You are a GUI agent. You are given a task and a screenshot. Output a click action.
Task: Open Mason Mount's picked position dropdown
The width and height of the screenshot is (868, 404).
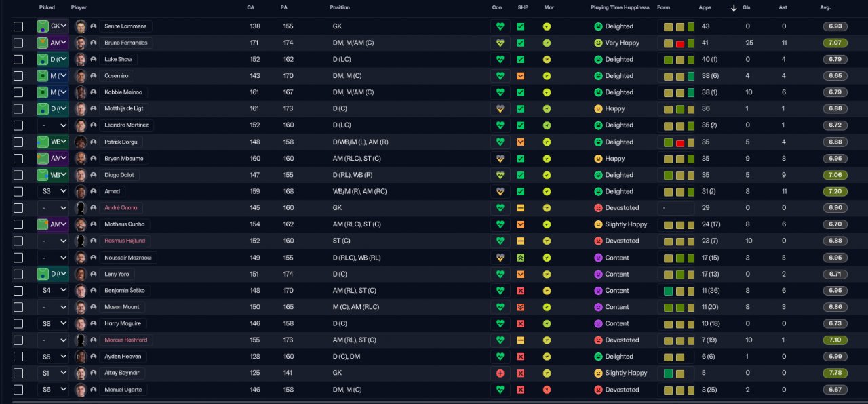tap(53, 307)
